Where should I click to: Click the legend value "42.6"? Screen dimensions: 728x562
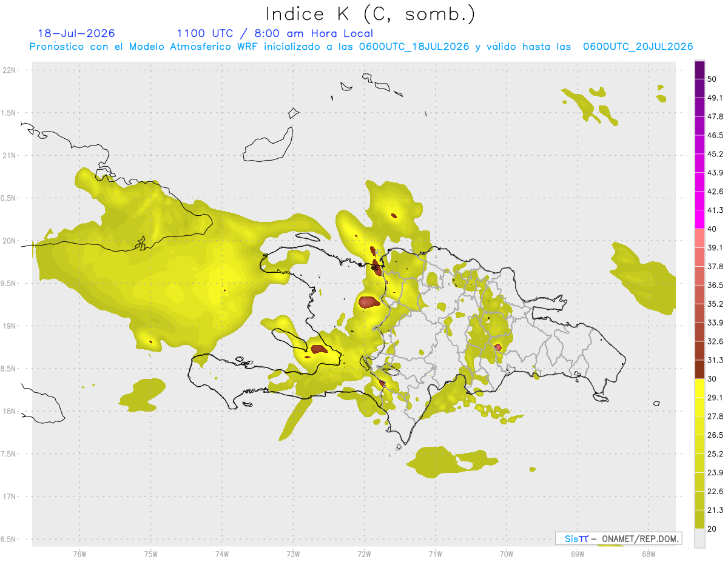point(715,192)
